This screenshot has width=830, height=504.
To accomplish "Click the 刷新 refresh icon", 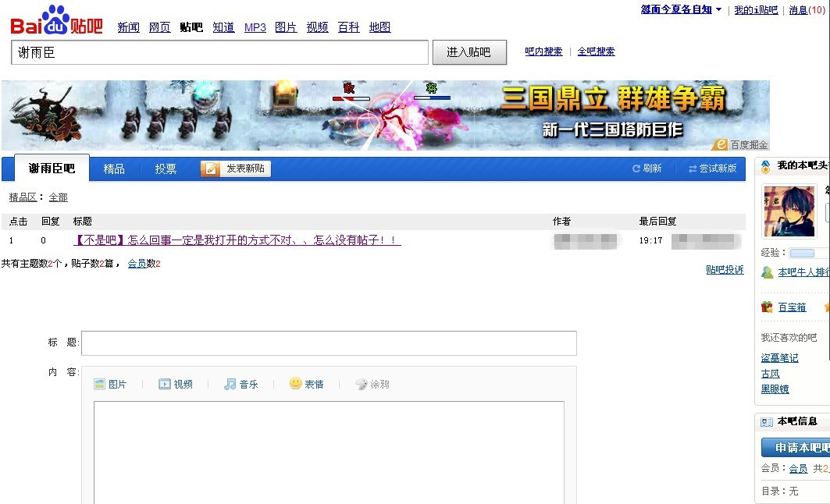I will tap(636, 169).
